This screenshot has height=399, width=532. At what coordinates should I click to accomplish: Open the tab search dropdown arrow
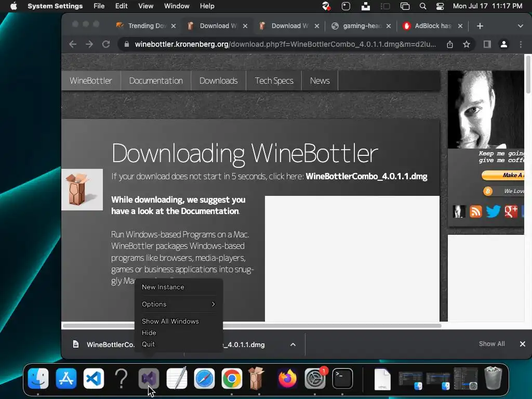pyautogui.click(x=521, y=26)
